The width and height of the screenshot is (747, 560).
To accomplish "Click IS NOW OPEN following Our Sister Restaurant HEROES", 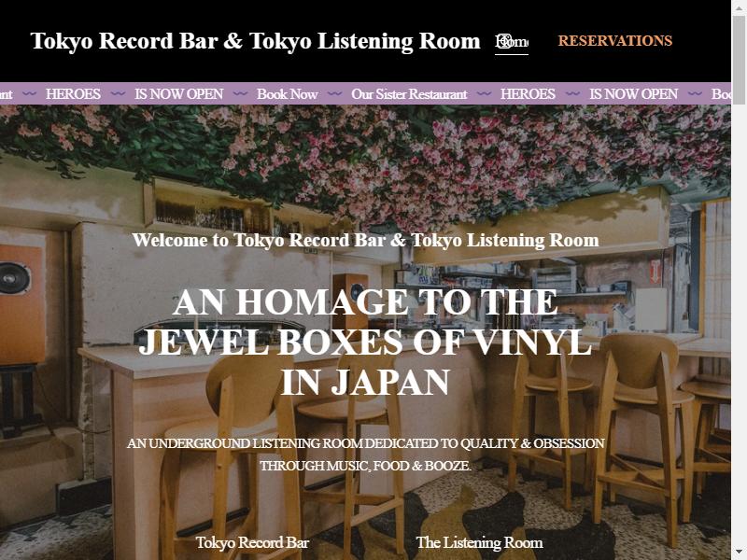I will click(x=633, y=94).
